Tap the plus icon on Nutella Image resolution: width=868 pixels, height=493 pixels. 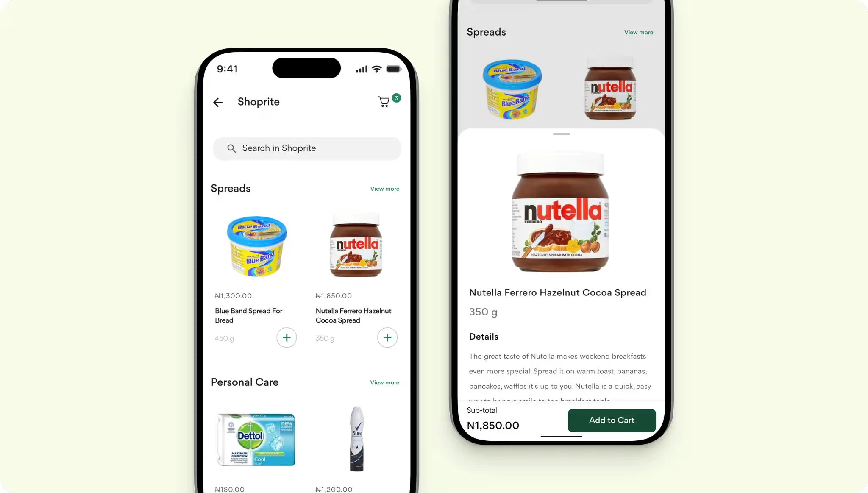[386, 337]
